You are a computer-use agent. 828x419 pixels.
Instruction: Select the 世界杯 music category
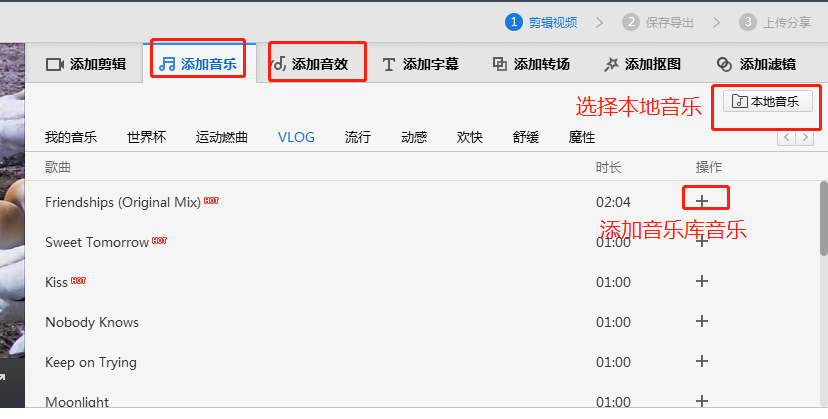point(146,137)
